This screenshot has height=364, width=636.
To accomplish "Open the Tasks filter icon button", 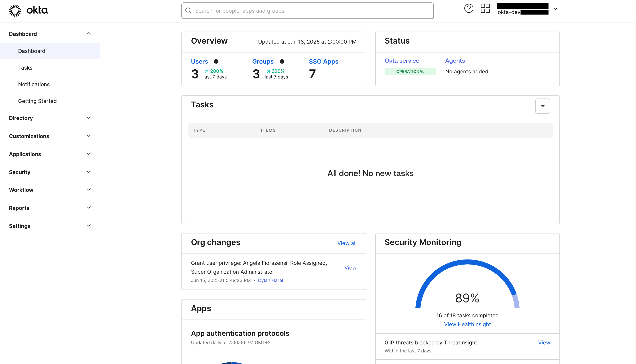I will click(542, 106).
